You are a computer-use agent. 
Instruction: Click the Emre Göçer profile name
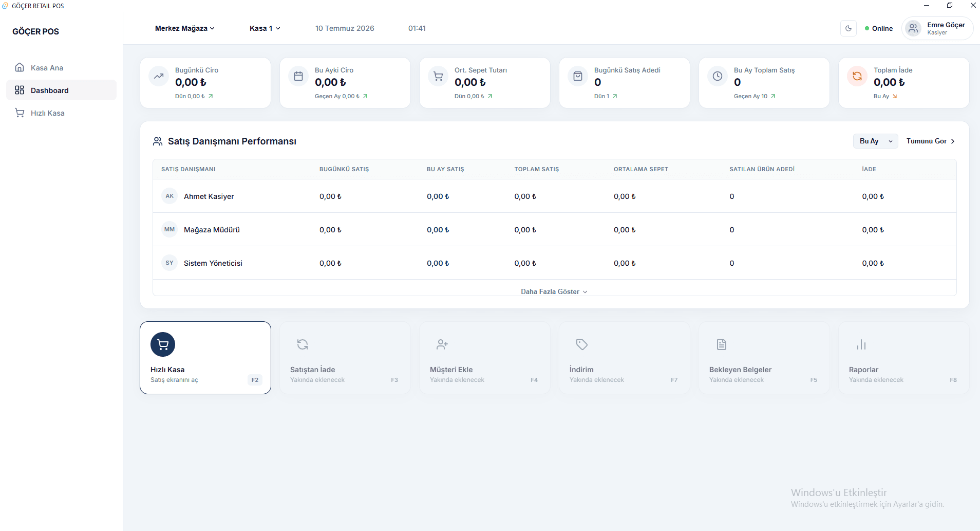(946, 25)
